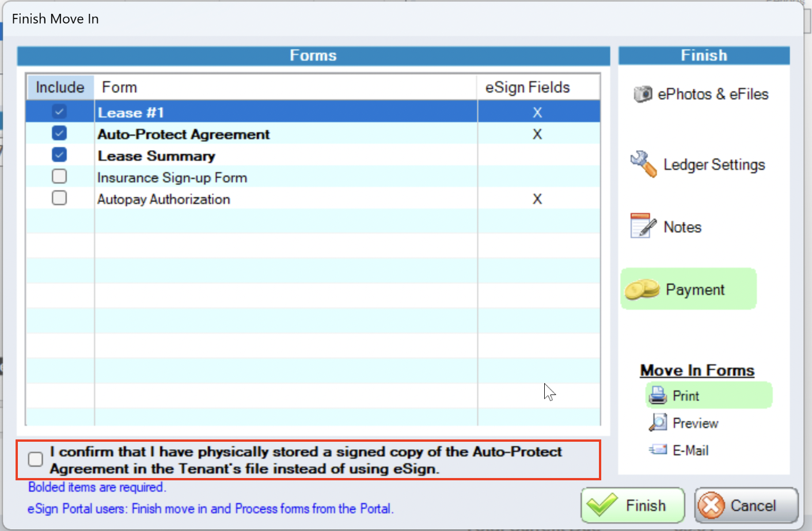This screenshot has height=531, width=812.
Task: Click the E-Mail envelope icon
Action: click(x=658, y=449)
